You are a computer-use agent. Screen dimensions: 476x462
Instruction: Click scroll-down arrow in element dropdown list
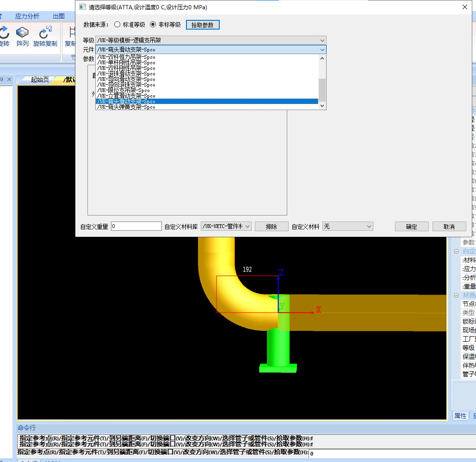coord(322,106)
